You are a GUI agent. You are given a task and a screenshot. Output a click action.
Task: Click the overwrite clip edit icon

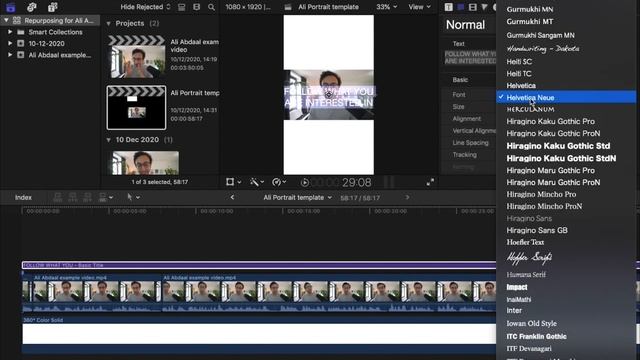pyautogui.click(x=102, y=198)
